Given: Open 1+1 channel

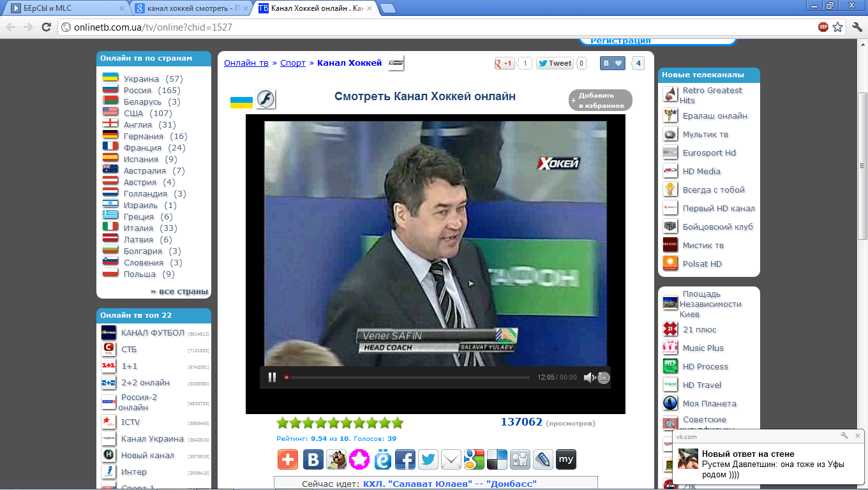Looking at the screenshot, I should [129, 366].
